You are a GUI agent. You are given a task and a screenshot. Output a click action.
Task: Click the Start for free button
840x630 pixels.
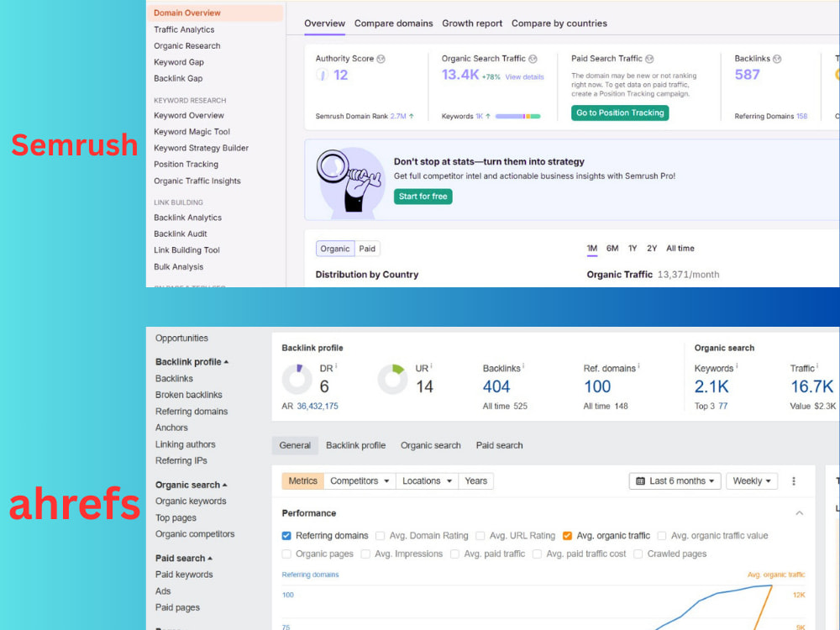423,197
